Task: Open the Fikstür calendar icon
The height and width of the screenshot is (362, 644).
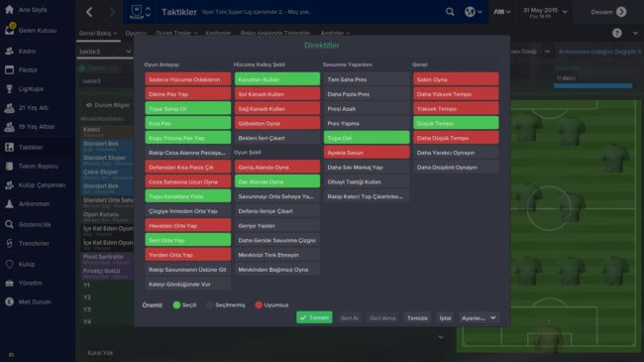Action: coord(9,70)
